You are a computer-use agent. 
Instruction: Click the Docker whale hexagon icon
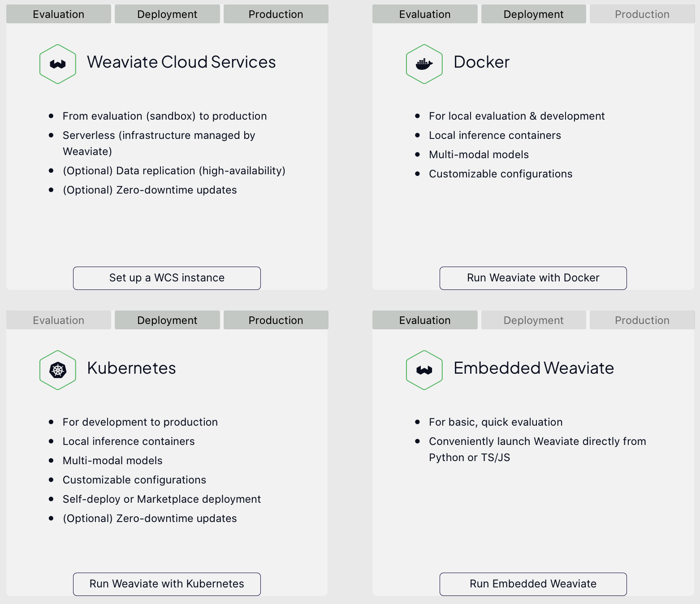pyautogui.click(x=424, y=64)
